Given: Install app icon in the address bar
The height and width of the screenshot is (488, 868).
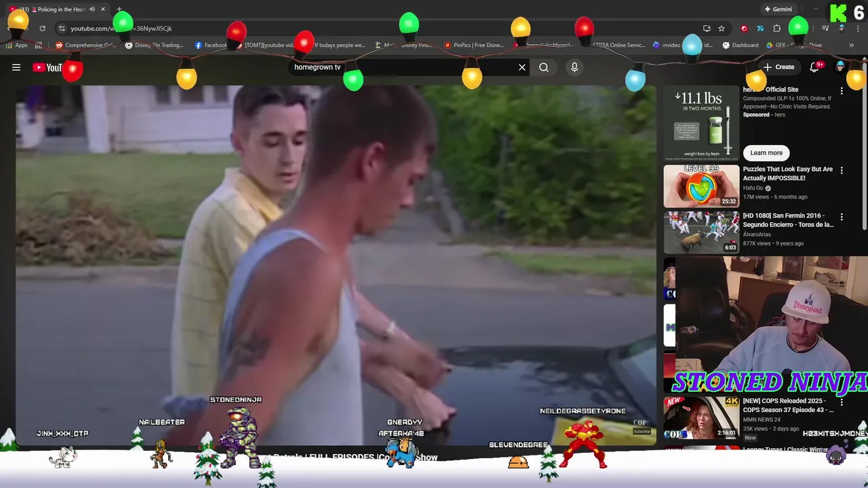Looking at the screenshot, I should [x=707, y=28].
